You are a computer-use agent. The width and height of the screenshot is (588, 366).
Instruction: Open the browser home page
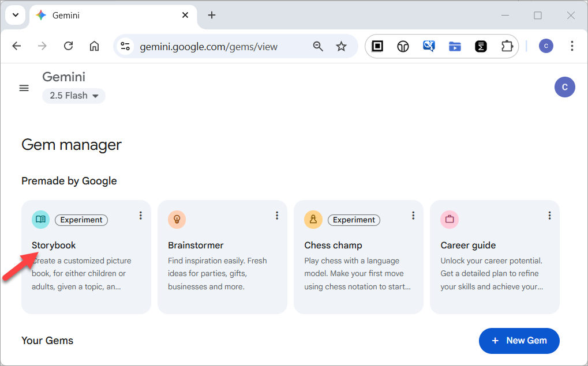[x=94, y=46]
